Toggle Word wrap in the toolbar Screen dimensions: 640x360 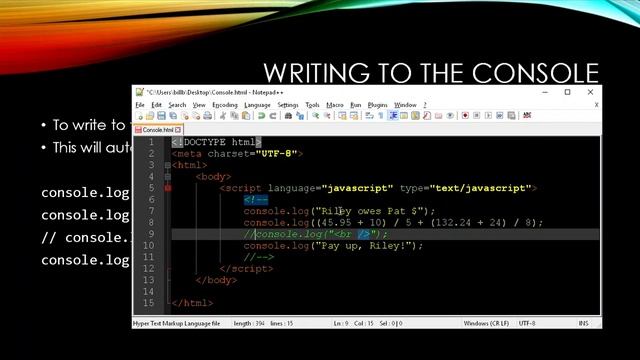click(x=369, y=116)
